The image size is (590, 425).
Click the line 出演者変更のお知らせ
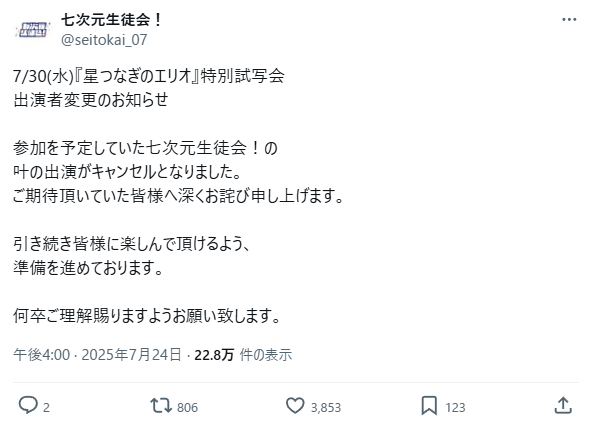91,100
